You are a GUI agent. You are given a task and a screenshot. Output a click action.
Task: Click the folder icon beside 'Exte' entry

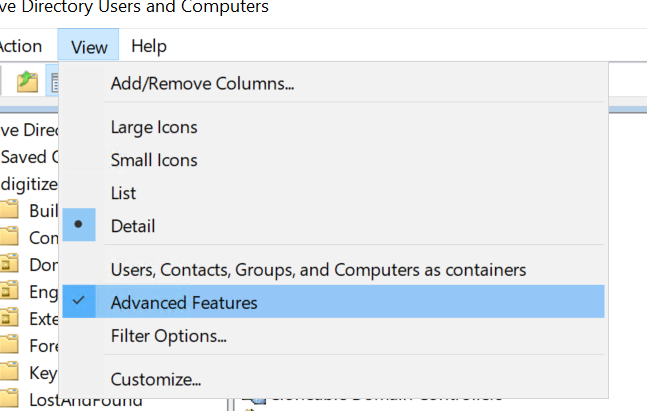(10, 319)
